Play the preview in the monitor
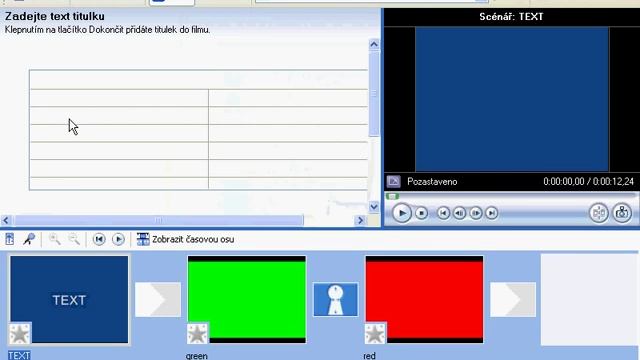The width and height of the screenshot is (640, 360). (402, 213)
